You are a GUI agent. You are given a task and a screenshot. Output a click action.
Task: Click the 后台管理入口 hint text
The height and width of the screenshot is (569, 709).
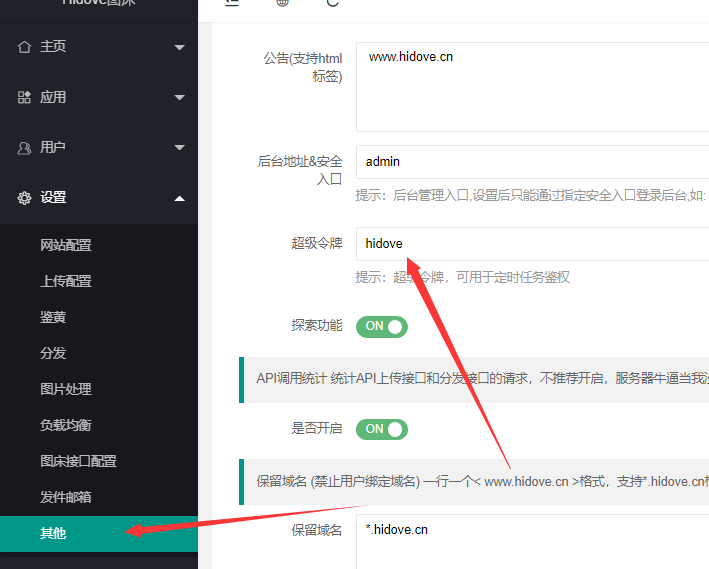530,195
